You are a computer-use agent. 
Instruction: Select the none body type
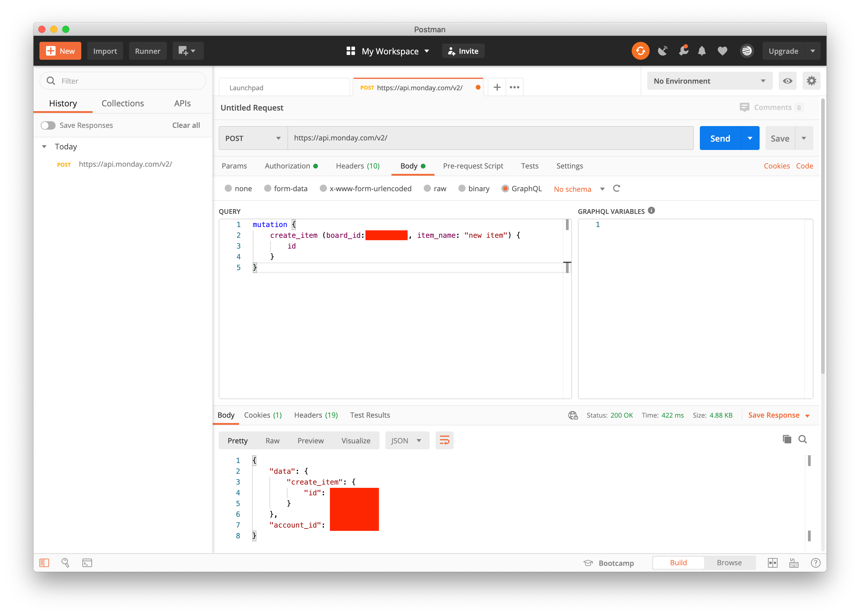coord(228,189)
